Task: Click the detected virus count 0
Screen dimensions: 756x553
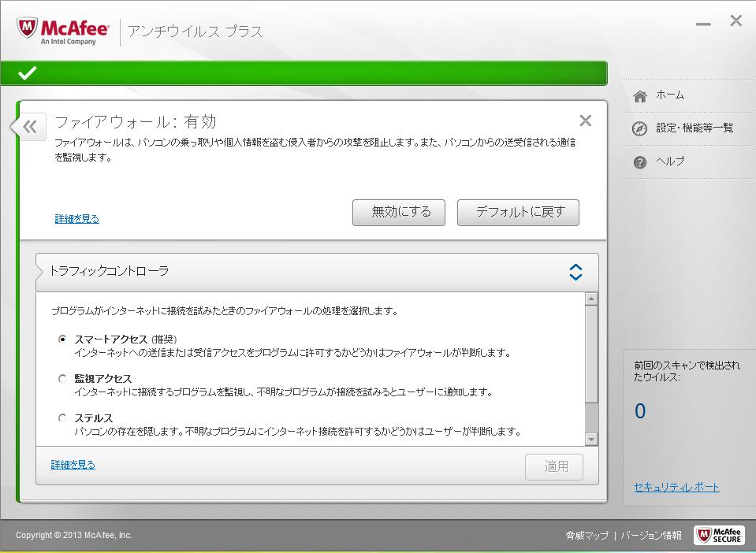Action: coord(640,411)
